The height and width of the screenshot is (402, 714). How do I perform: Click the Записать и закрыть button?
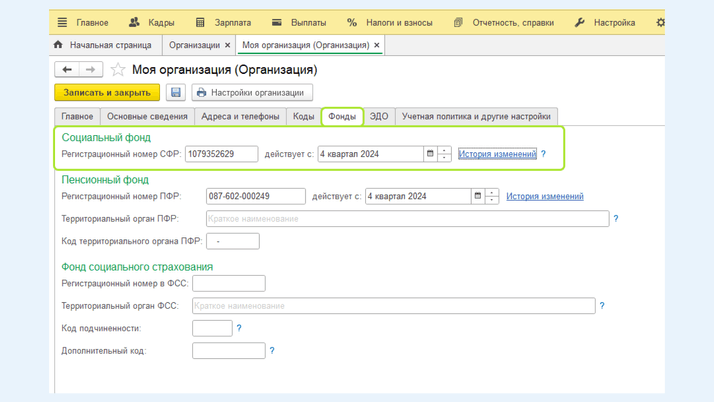[x=107, y=92]
